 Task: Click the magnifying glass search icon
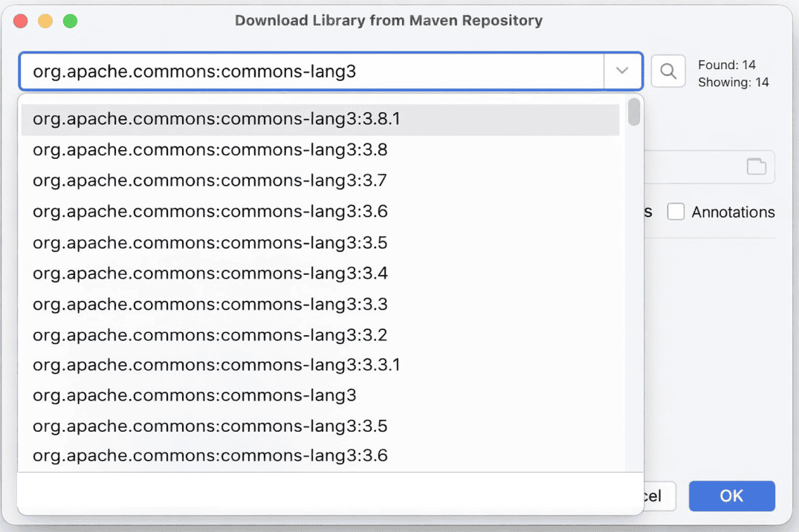pyautogui.click(x=667, y=71)
